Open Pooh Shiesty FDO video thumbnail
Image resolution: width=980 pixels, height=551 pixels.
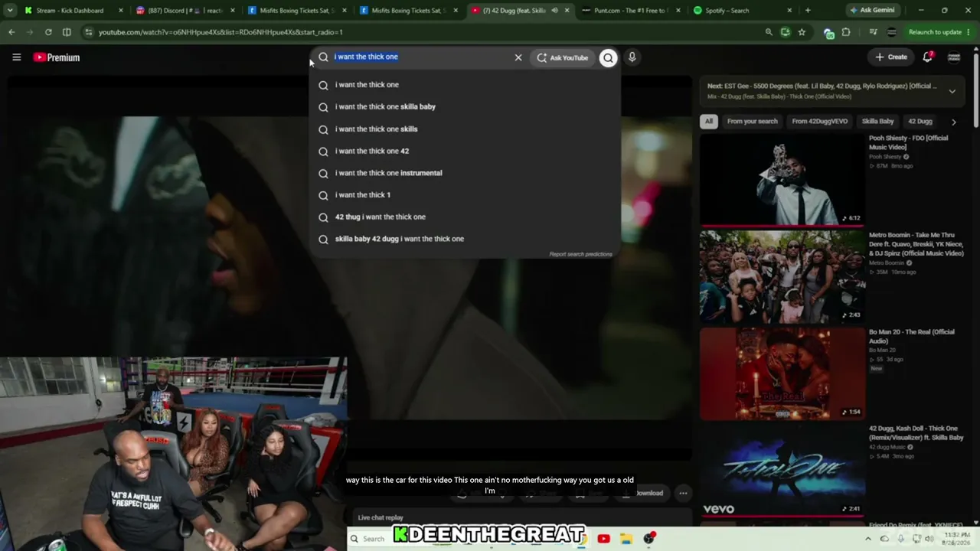[x=782, y=180]
